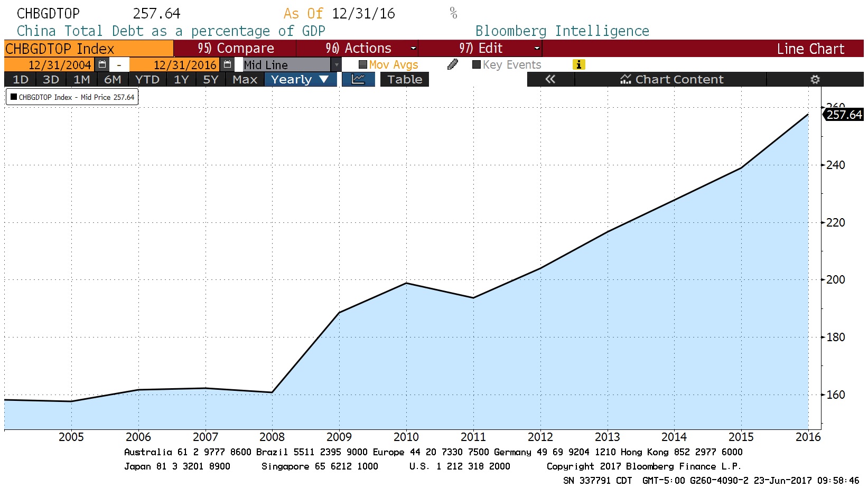
Task: Click the pencil annotation icon
Action: tap(452, 64)
